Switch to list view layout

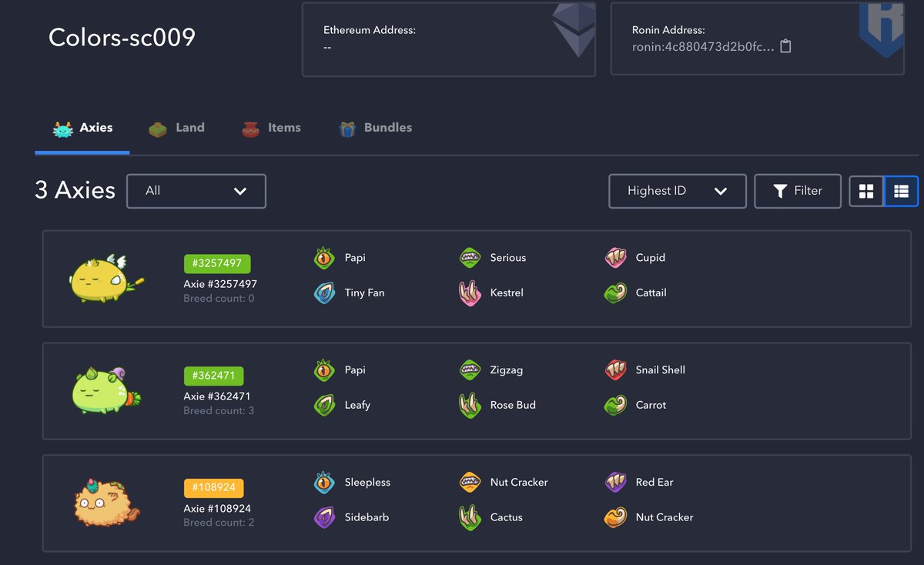[901, 191]
